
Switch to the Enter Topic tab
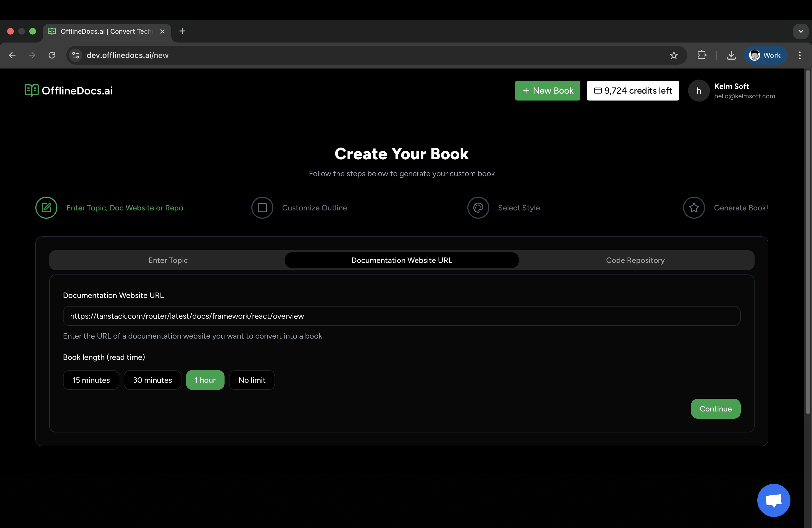[168, 260]
